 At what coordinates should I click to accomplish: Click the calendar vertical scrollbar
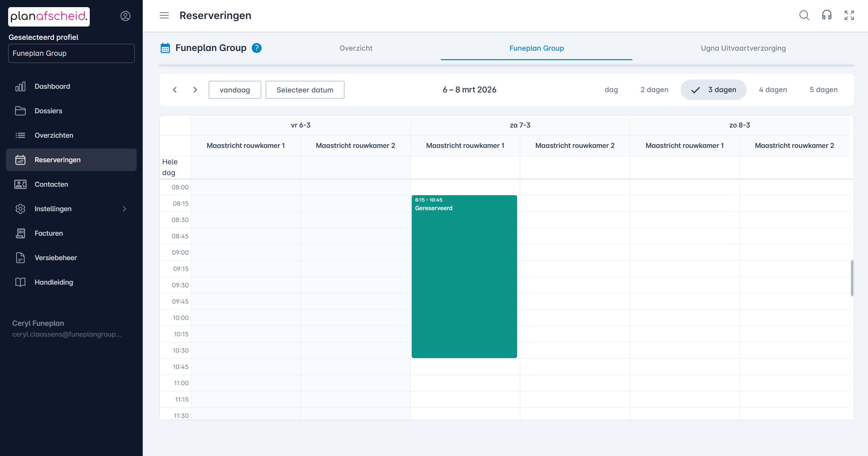[852, 278]
